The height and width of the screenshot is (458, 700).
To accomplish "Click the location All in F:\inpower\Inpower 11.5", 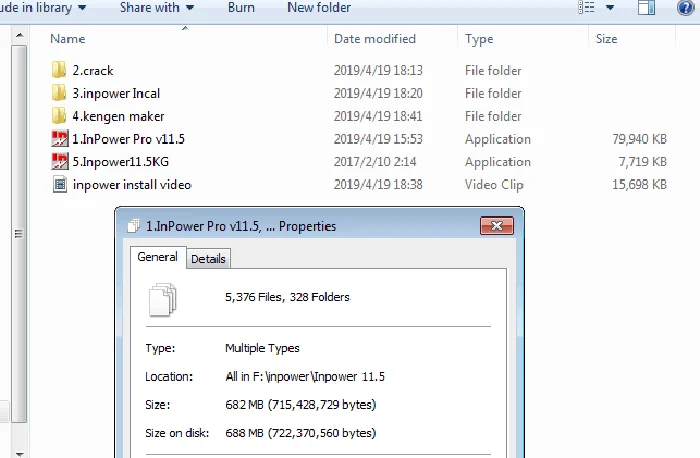I will [305, 377].
